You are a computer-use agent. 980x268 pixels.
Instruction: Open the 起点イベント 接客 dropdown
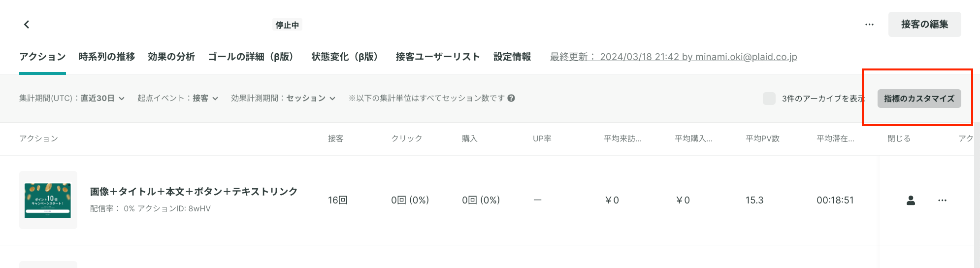tap(178, 98)
